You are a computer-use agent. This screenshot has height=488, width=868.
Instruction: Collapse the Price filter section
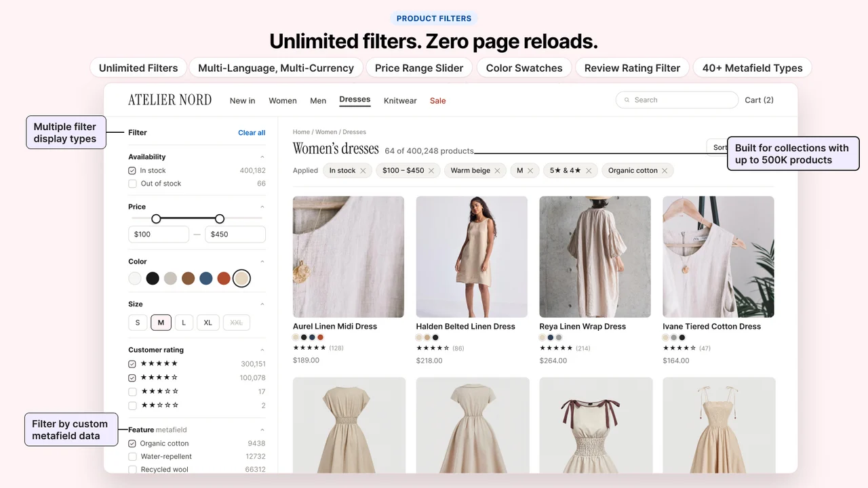point(262,207)
